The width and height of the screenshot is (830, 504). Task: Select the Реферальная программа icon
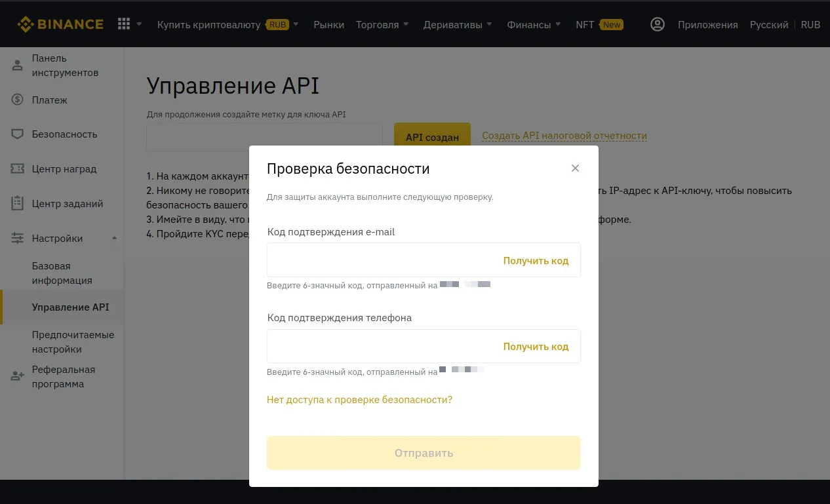click(x=16, y=376)
